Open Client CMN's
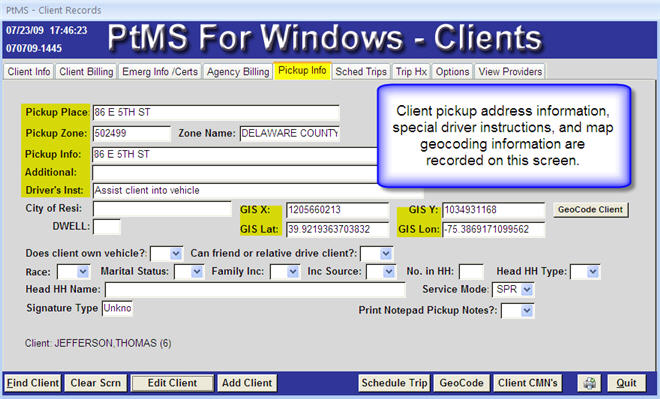This screenshot has height=399, width=660. point(527,383)
